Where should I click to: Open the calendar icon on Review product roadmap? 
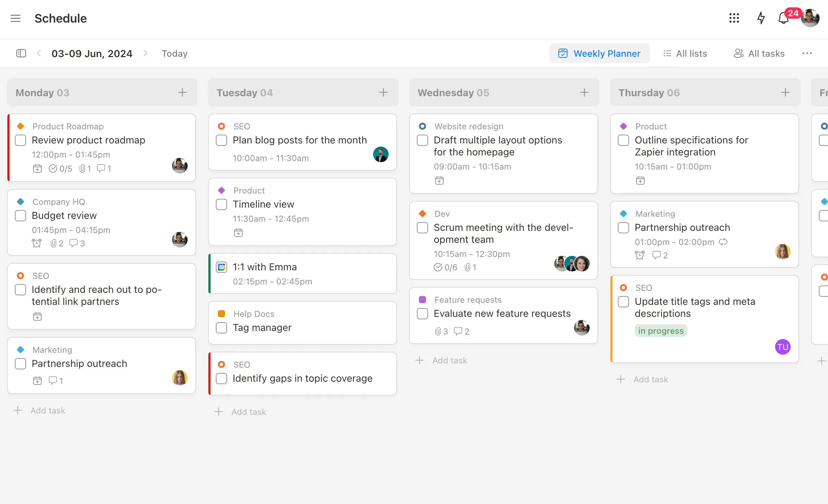tap(37, 168)
